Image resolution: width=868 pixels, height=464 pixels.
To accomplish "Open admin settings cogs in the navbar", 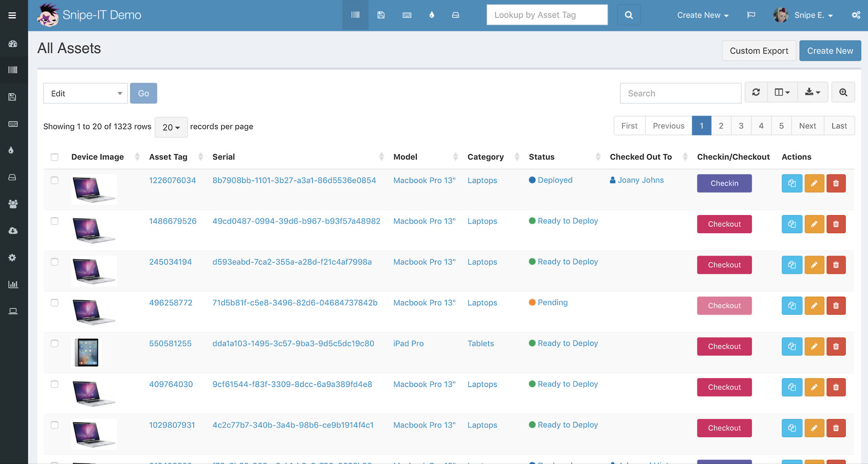I will [856, 15].
